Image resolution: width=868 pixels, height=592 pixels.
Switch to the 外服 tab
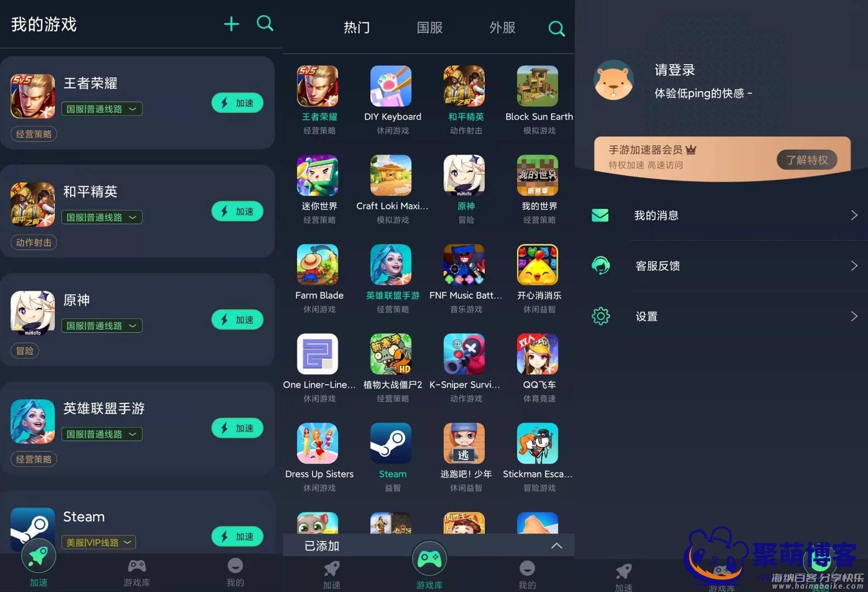(502, 27)
